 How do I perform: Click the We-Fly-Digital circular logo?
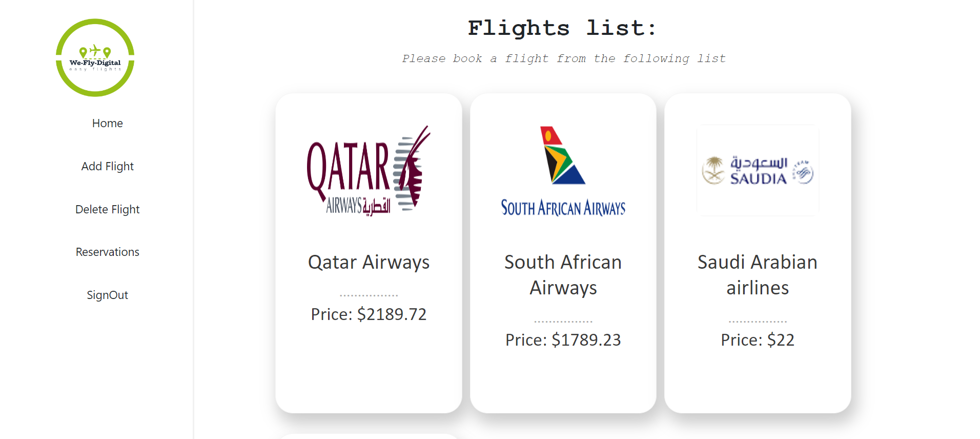[95, 57]
